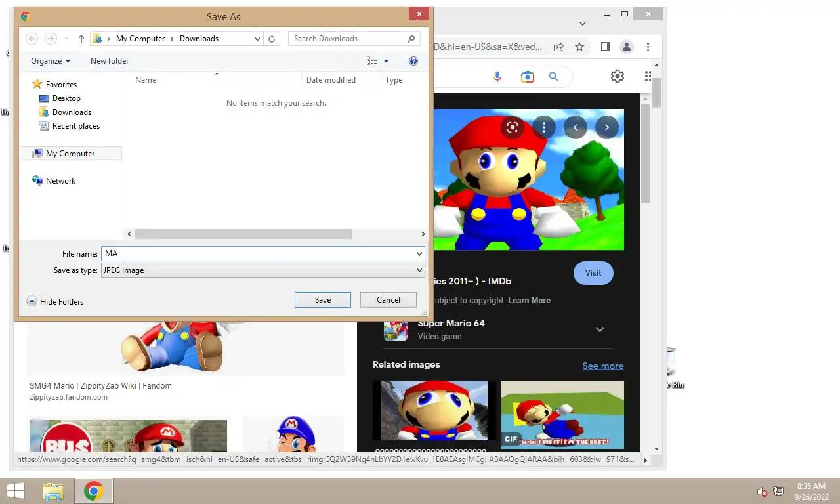This screenshot has height=504, width=840.
Task: Click My Computer in address breadcrumb
Action: pos(140,39)
